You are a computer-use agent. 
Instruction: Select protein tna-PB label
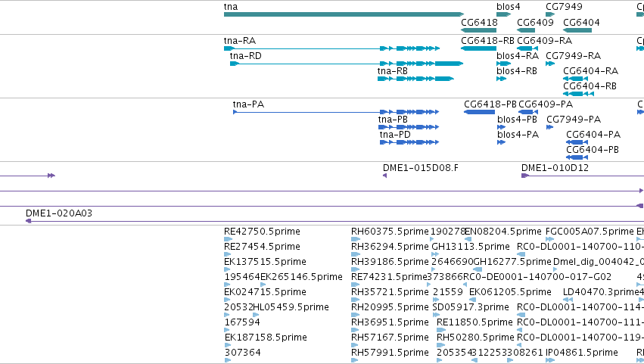point(393,120)
